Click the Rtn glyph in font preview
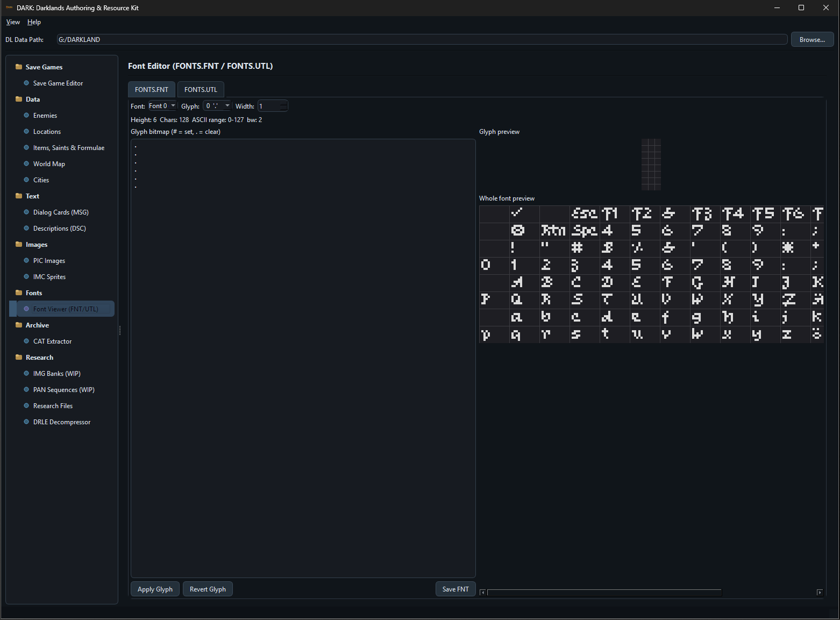 pyautogui.click(x=553, y=231)
